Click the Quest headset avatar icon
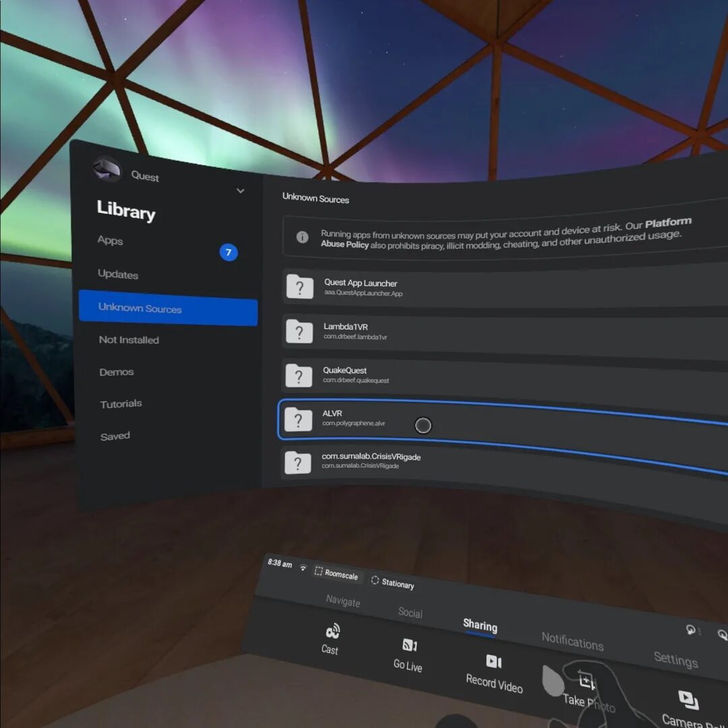 point(107,169)
